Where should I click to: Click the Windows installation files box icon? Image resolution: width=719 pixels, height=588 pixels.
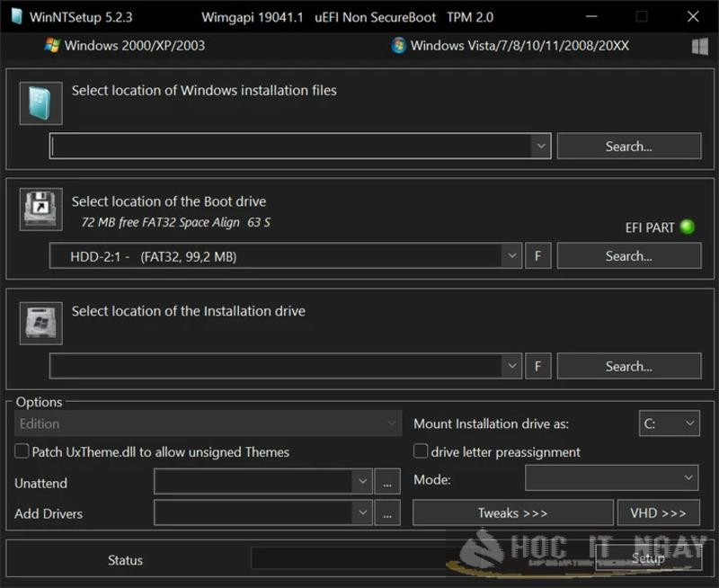tap(40, 103)
